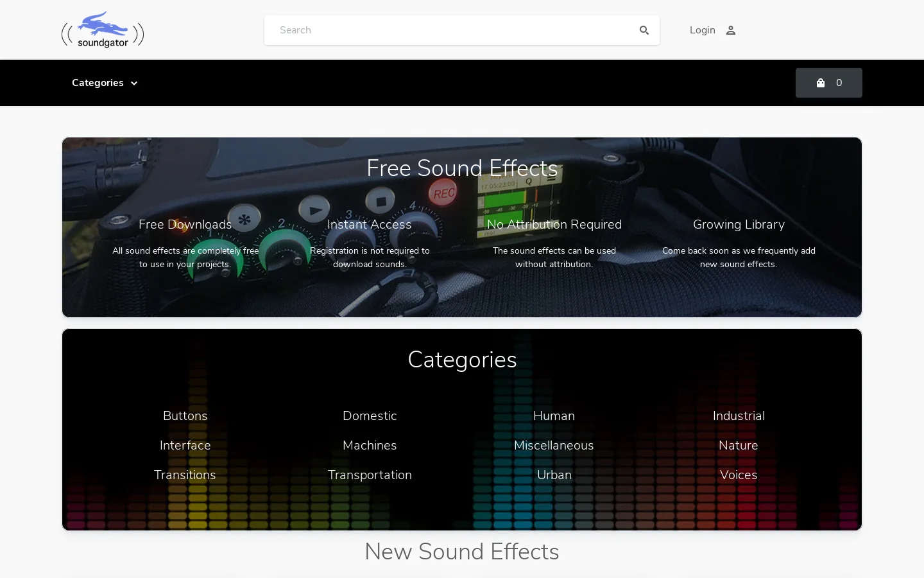Click the Growing Library feature title
This screenshot has height=578, width=924.
(739, 224)
